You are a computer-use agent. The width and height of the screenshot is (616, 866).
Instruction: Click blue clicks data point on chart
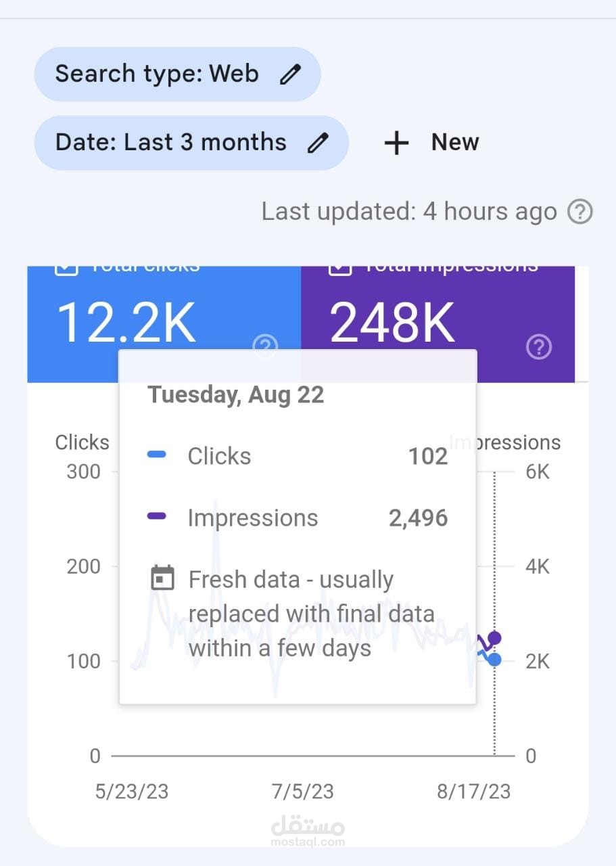tap(495, 659)
